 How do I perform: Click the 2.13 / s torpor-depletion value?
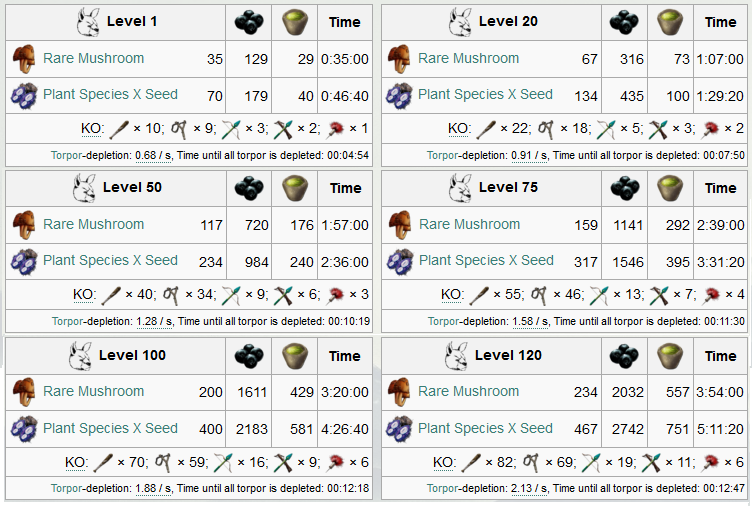tap(529, 489)
